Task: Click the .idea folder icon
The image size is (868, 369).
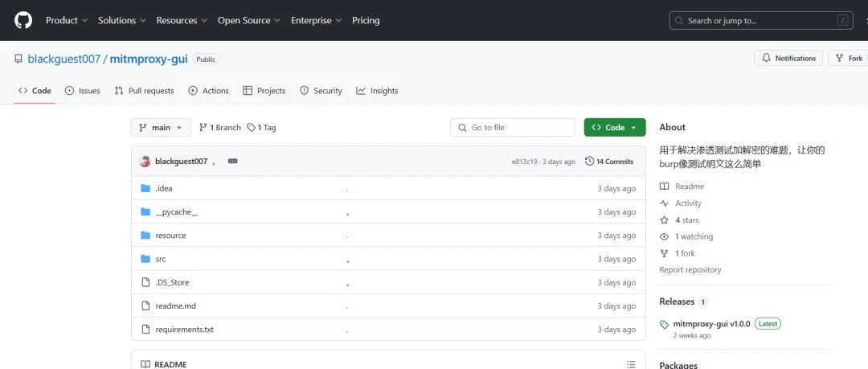Action: [x=145, y=188]
